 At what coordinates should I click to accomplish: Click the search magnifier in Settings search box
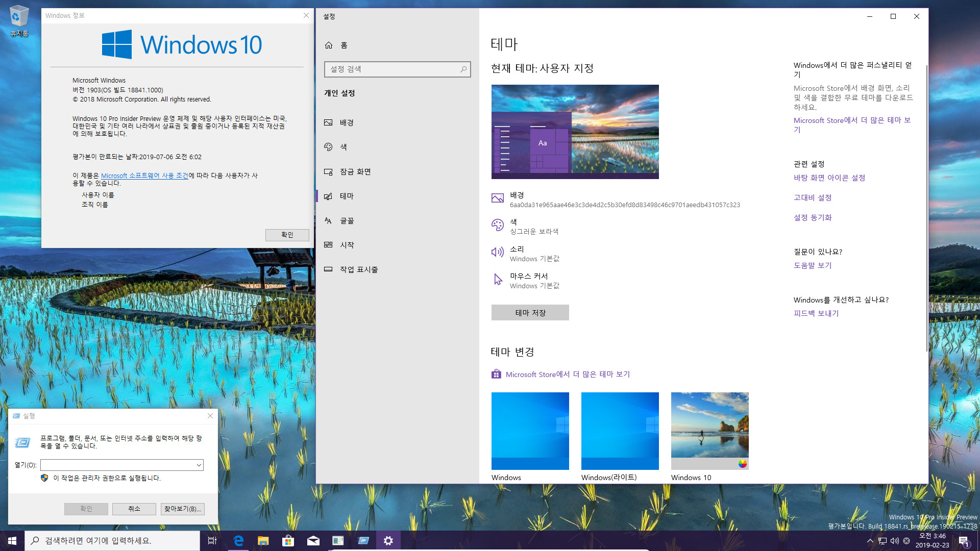pyautogui.click(x=463, y=69)
